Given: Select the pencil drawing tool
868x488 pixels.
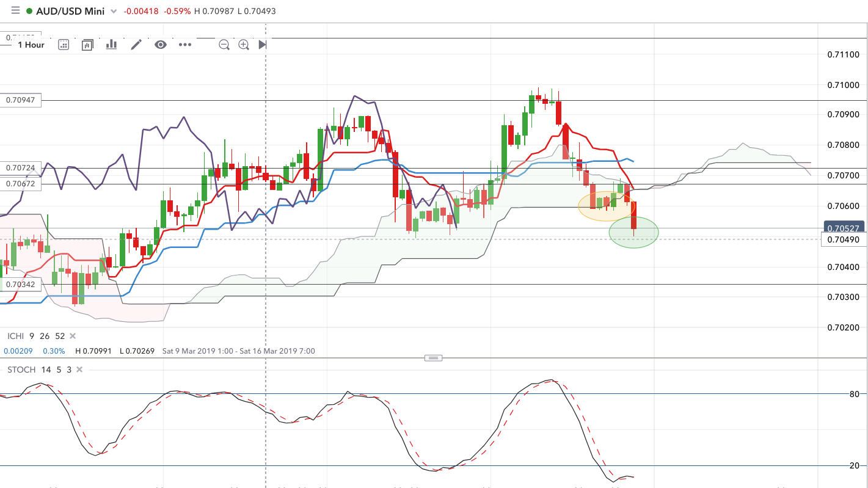Looking at the screenshot, I should pos(136,44).
